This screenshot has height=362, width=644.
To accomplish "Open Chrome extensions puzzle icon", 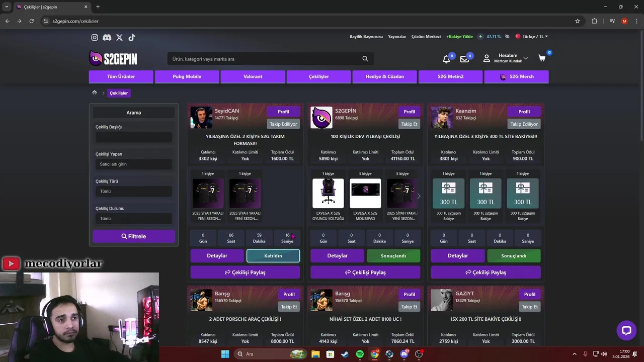I will pos(595,21).
